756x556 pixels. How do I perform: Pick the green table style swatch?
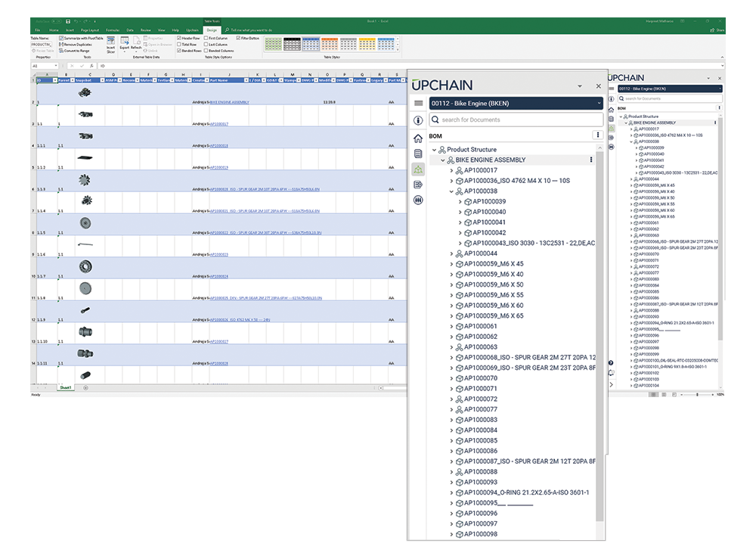tap(274, 45)
